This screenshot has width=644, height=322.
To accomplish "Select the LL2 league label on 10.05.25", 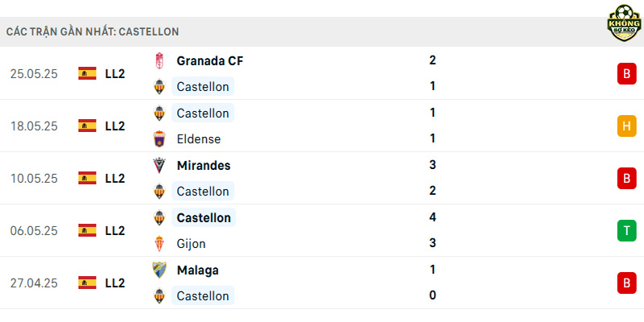I will point(115,178).
